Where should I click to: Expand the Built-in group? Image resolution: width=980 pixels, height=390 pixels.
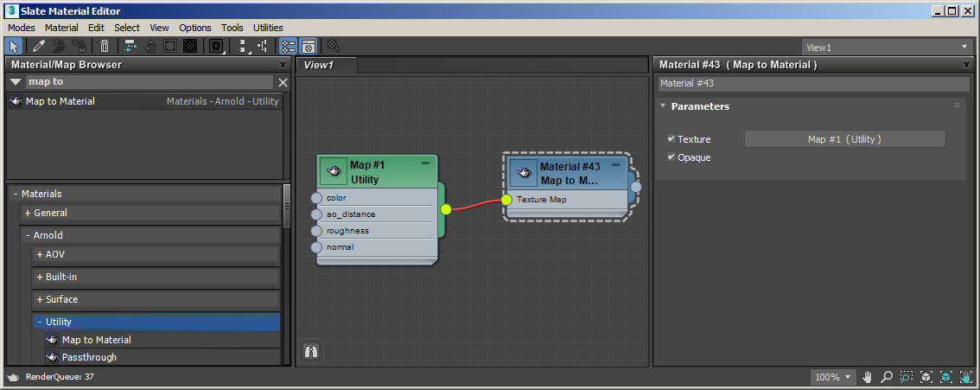pyautogui.click(x=40, y=276)
